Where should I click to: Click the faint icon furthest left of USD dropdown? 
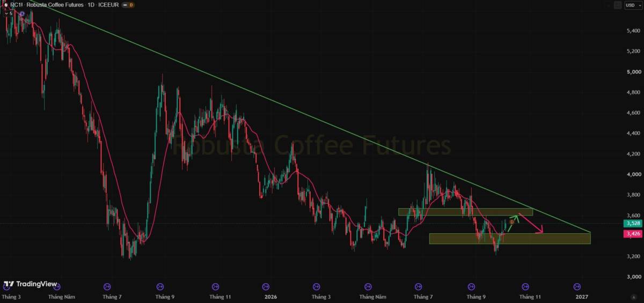tap(609, 5)
